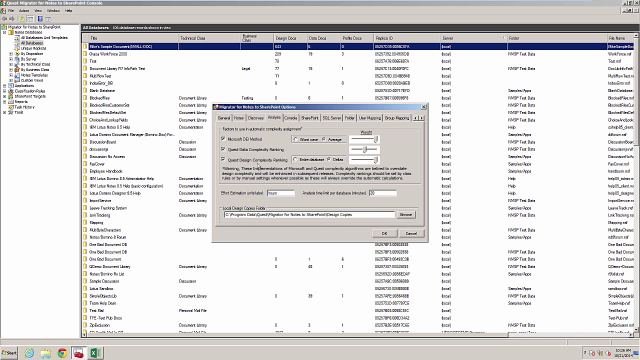Click Browse for Local Design Copies Folder
The height and width of the screenshot is (360, 640).
(406, 215)
